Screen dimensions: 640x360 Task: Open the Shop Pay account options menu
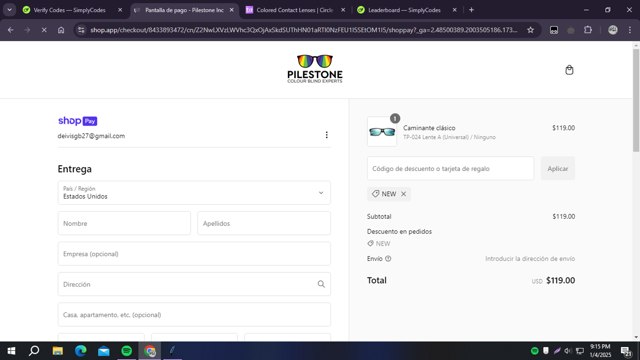(x=327, y=135)
